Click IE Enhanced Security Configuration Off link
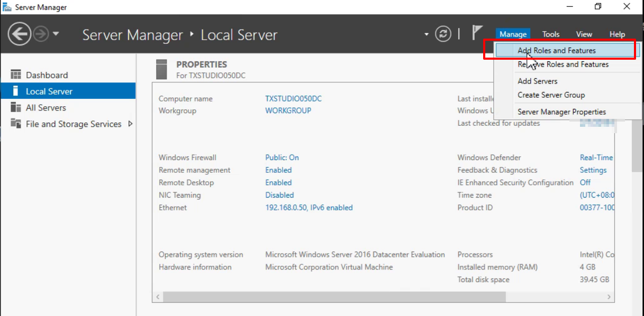This screenshot has width=644, height=316. [585, 182]
